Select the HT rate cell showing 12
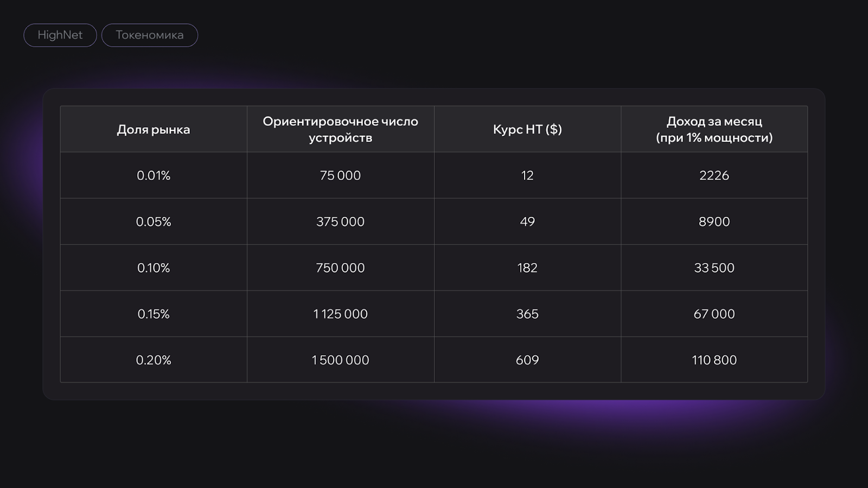 [527, 176]
